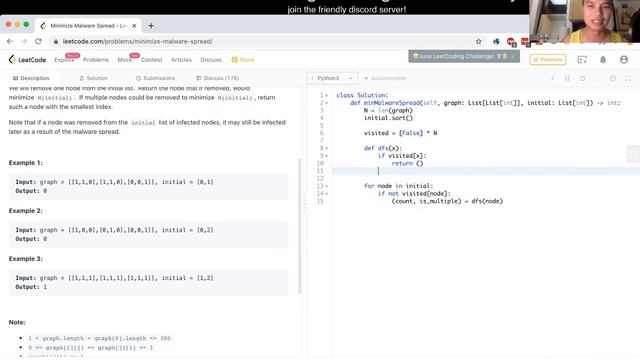Click the editor settings gear icon
Viewport: 640px width, 360px height.
(612, 78)
